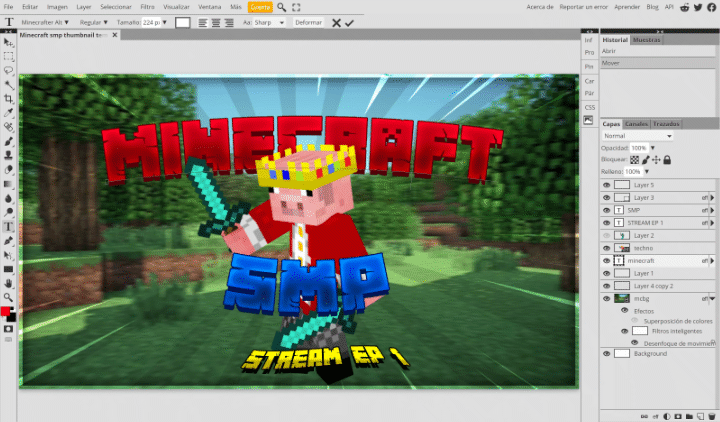Switch to the Muestras tab
This screenshot has height=422, width=720.
pos(646,40)
